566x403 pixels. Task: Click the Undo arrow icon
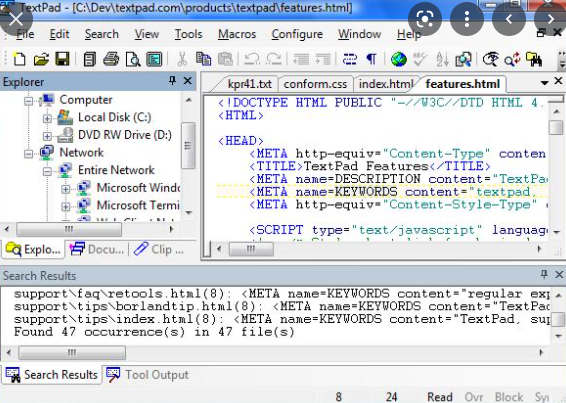click(252, 59)
